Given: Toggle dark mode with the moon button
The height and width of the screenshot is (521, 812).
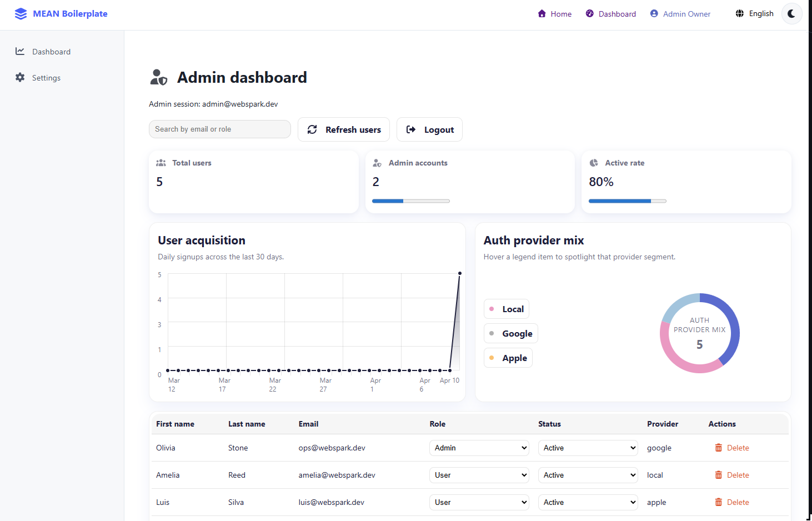Looking at the screenshot, I should (791, 13).
